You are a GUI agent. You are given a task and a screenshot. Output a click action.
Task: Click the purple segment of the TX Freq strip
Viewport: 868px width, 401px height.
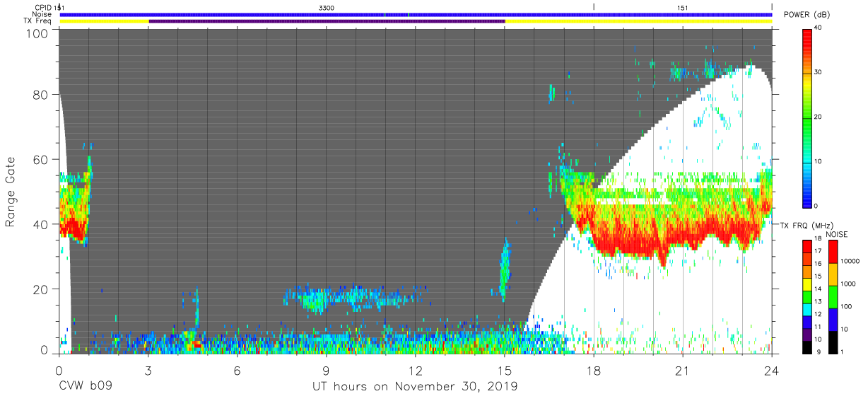click(x=327, y=21)
